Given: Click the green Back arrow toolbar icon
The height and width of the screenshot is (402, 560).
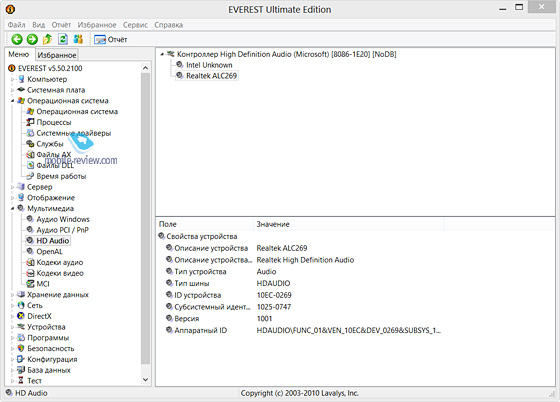Looking at the screenshot, I should click(x=17, y=39).
